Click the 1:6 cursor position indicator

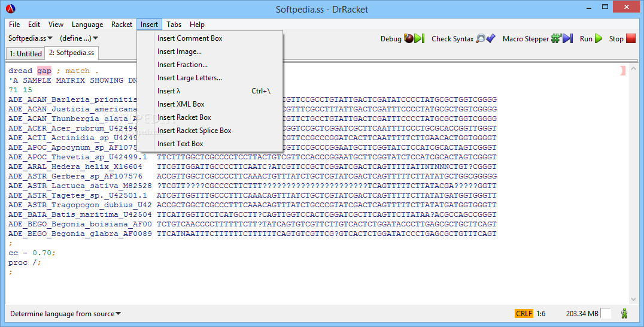(x=540, y=313)
